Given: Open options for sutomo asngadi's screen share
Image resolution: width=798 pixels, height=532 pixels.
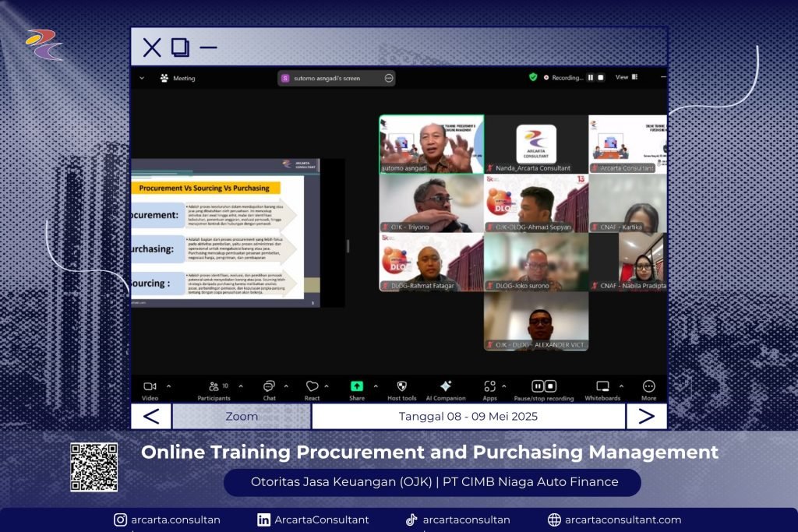Looking at the screenshot, I should pyautogui.click(x=388, y=78).
